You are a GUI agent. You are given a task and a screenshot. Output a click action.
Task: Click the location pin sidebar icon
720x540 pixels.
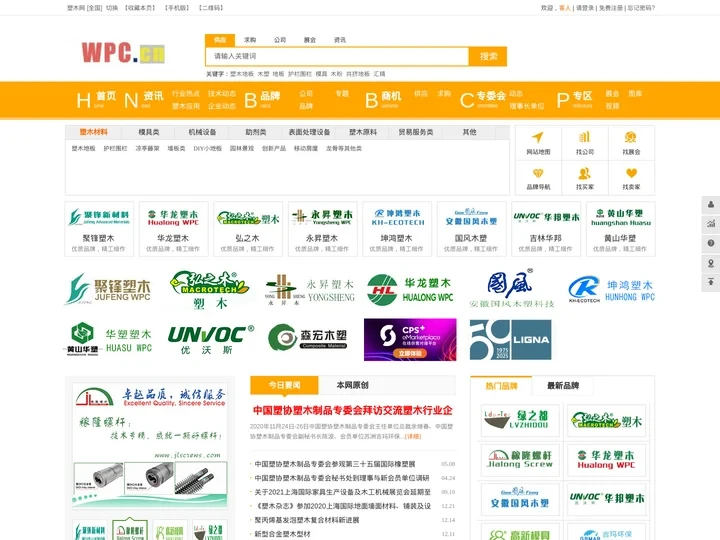click(710, 263)
